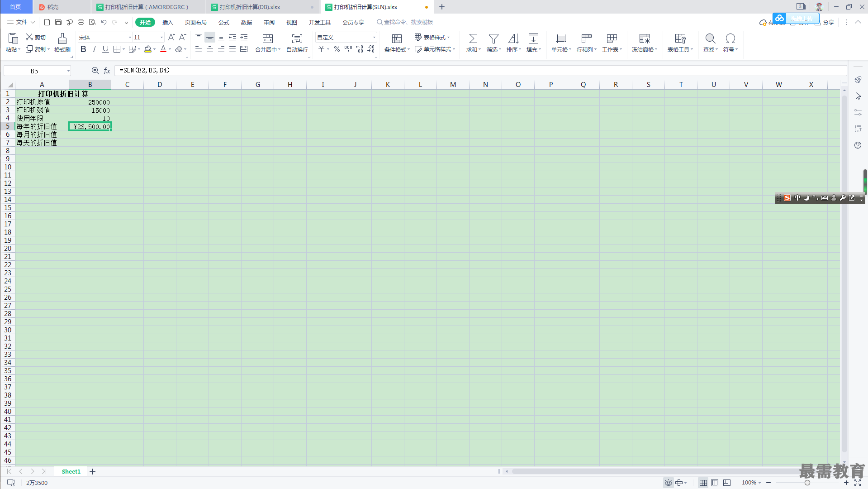Screen dimensions: 868x489
Task: Click the Symbol omega icon
Action: [x=730, y=38]
